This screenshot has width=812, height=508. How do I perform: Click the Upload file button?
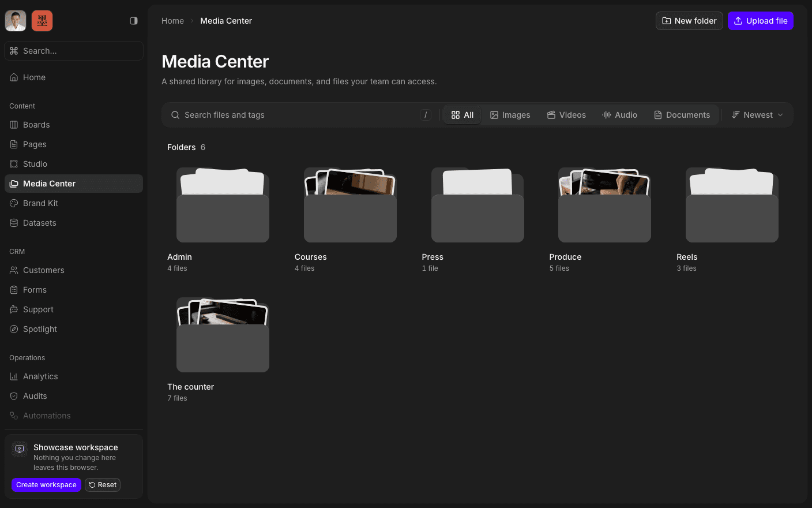click(761, 21)
